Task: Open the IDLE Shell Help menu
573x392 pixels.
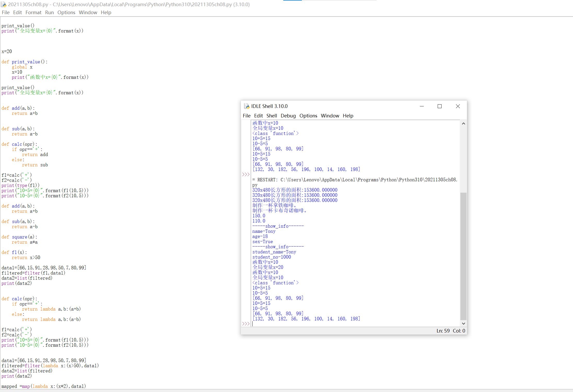Action: pyautogui.click(x=348, y=116)
